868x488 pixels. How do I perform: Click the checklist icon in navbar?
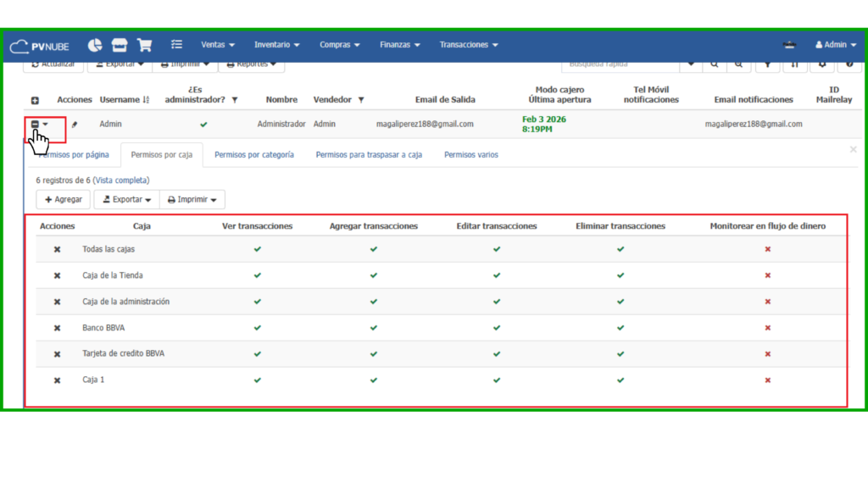pos(176,45)
